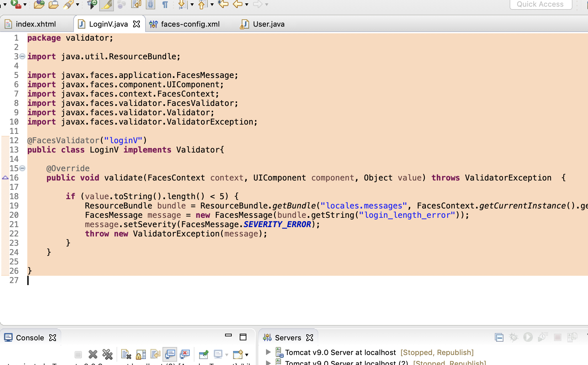
Task: Click "loginV" string in annotation
Action: coord(123,141)
